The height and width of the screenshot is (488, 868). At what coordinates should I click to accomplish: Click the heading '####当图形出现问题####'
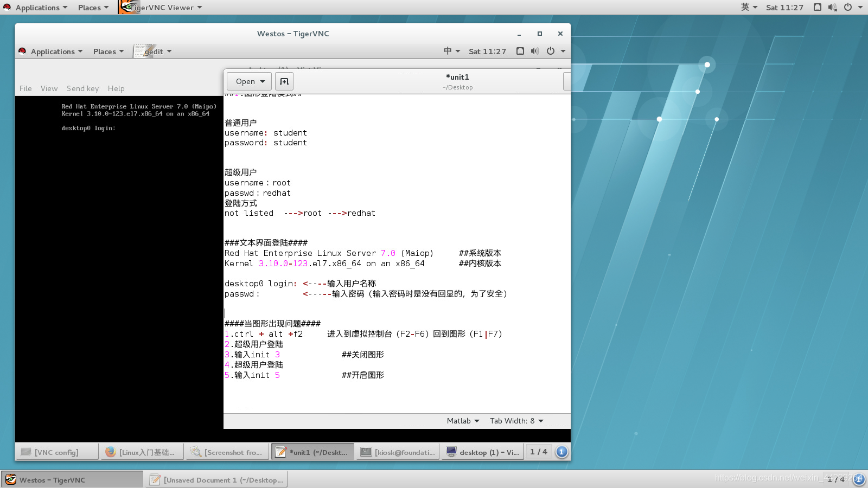272,324
